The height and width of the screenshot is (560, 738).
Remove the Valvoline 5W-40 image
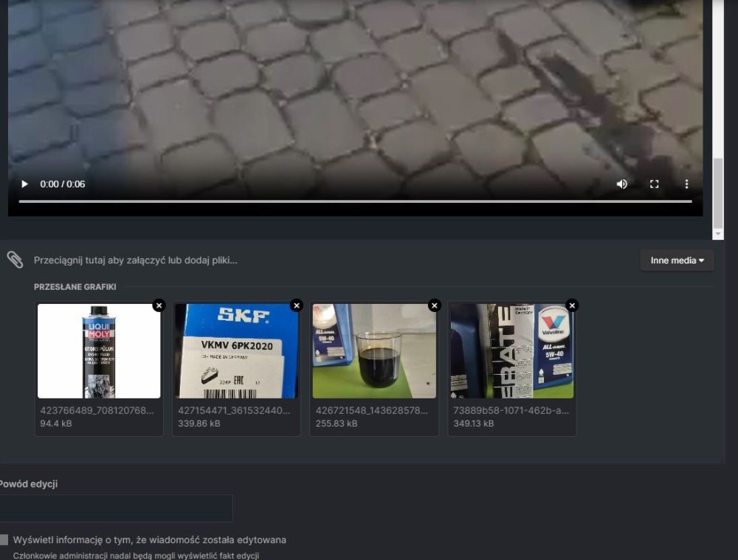(x=572, y=305)
